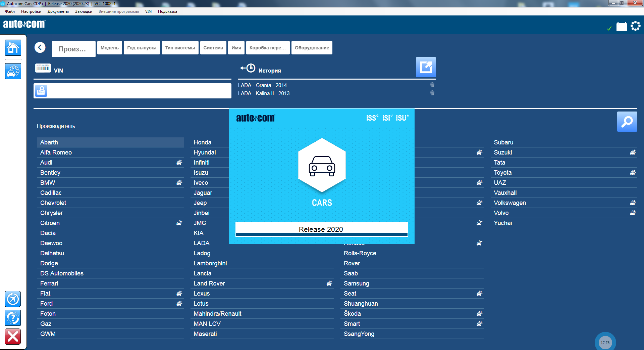Screen dimensions: 644x350
Task: Click the edit history note icon
Action: click(426, 67)
